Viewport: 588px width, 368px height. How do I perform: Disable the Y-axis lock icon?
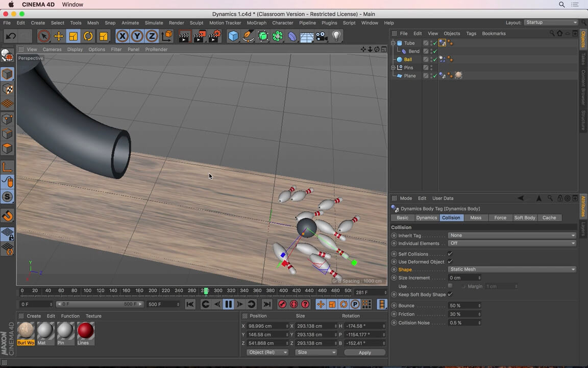(136, 36)
